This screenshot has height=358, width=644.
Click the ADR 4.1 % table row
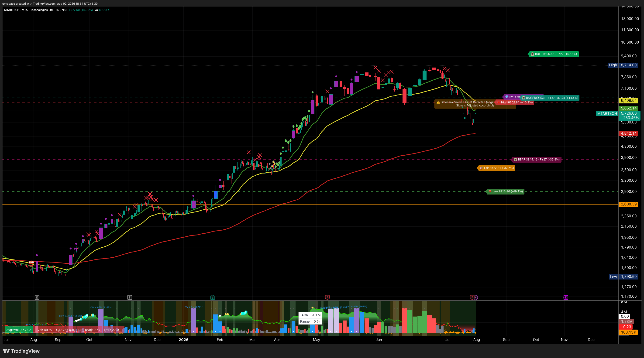pyautogui.click(x=310, y=315)
